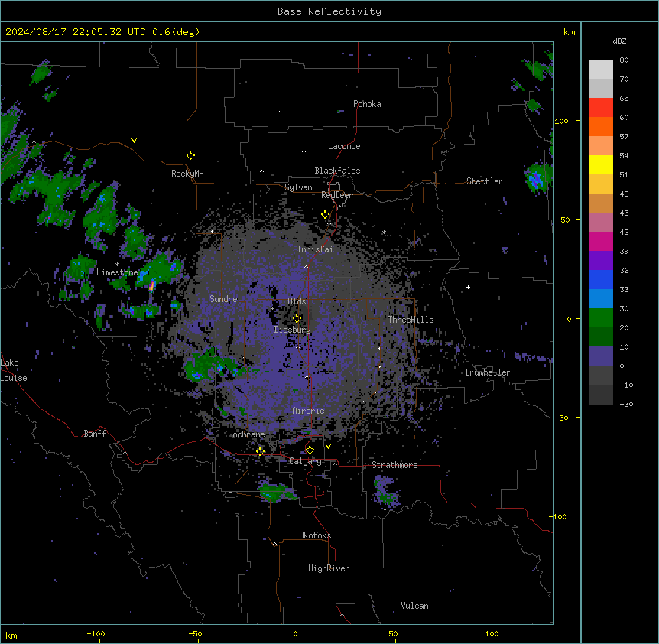Click the Didsbury town label
This screenshot has width=659, height=644.
(293, 330)
